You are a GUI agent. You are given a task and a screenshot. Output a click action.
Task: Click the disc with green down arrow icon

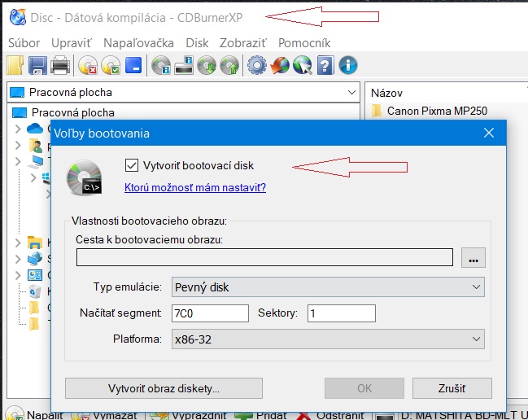pos(207,65)
